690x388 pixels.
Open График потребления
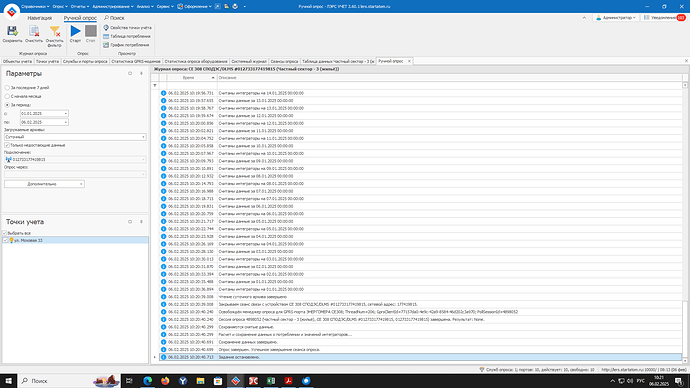point(126,45)
